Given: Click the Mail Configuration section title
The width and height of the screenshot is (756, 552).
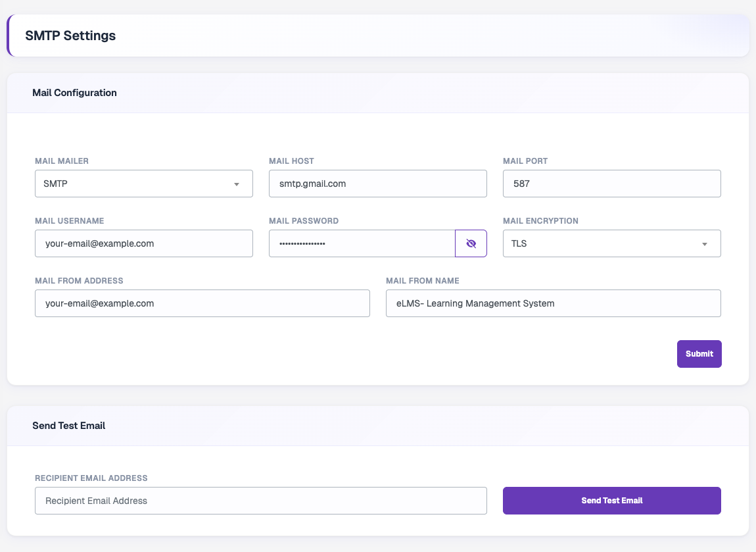Looking at the screenshot, I should tap(74, 93).
